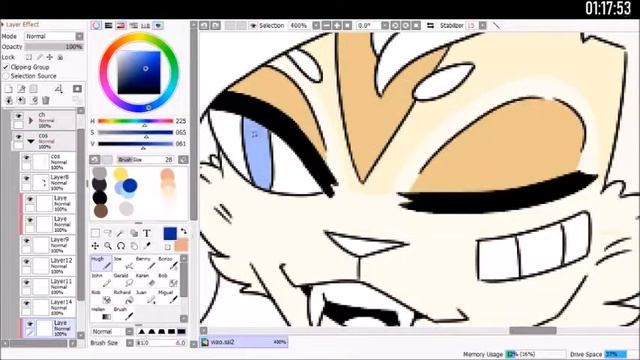Adjust the Hue slider
The height and width of the screenshot is (360, 640).
[x=136, y=121]
